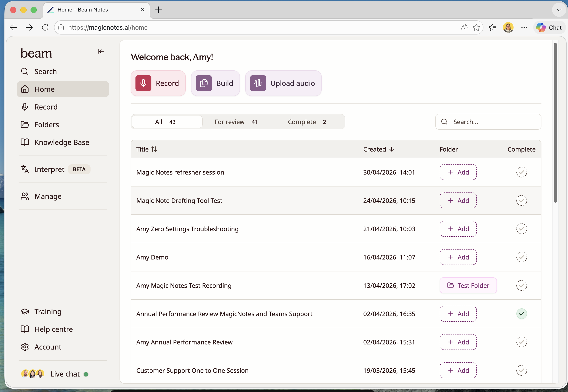Screen dimensions: 568x392
Task: Add folder to Amy Demo note
Action: (x=458, y=257)
